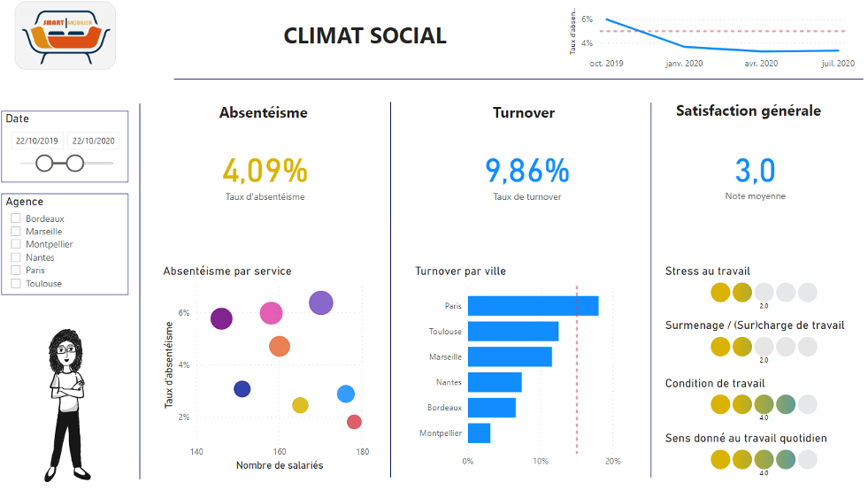Click the end date field 22/10/2020
868x490 pixels.
(94, 141)
